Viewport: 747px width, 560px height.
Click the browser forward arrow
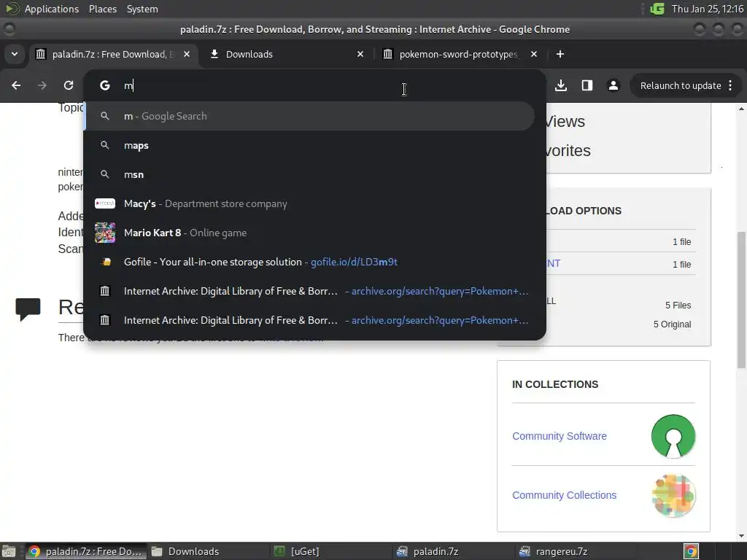click(42, 86)
